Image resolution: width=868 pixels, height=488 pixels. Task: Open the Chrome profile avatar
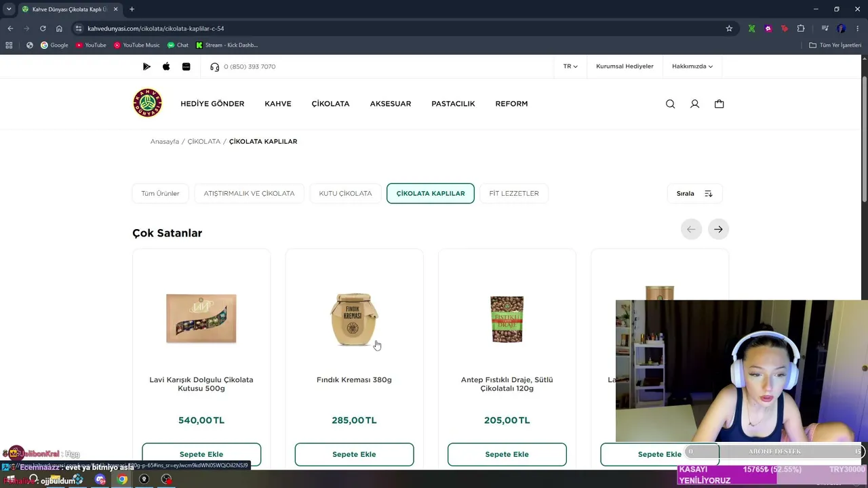pyautogui.click(x=842, y=28)
